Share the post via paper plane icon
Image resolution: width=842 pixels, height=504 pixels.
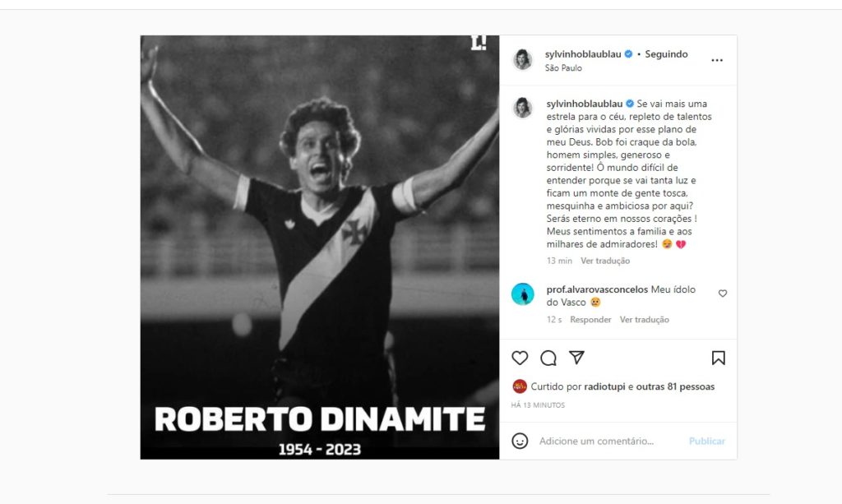pyautogui.click(x=577, y=358)
